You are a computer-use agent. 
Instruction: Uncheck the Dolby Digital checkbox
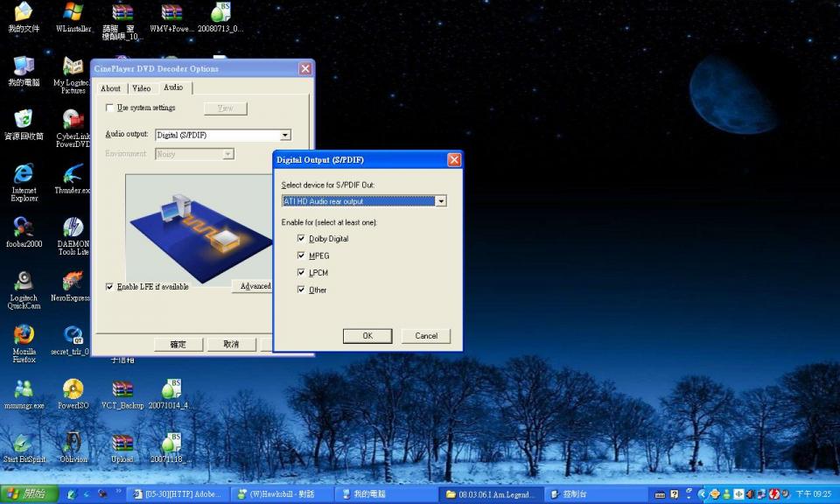tap(302, 239)
